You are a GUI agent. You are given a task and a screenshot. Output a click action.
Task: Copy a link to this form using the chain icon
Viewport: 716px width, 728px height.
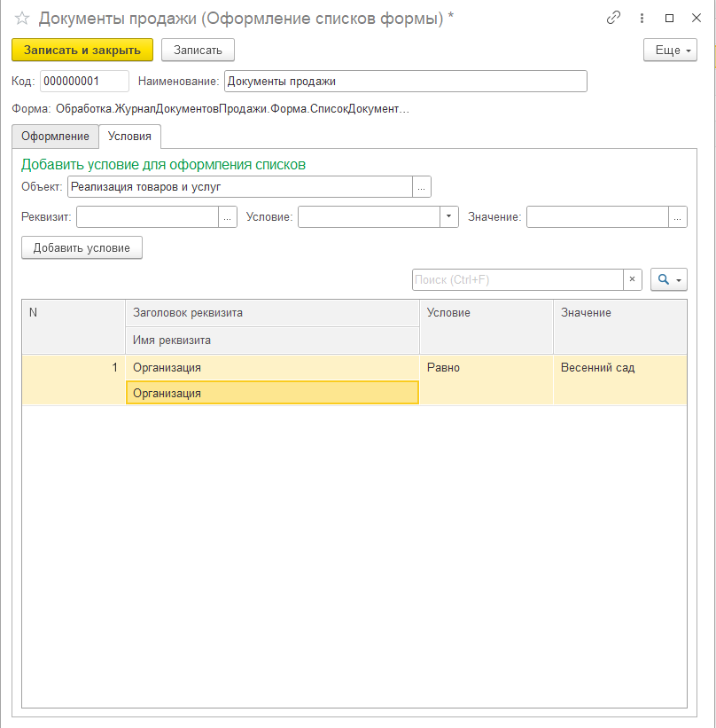coord(613,18)
